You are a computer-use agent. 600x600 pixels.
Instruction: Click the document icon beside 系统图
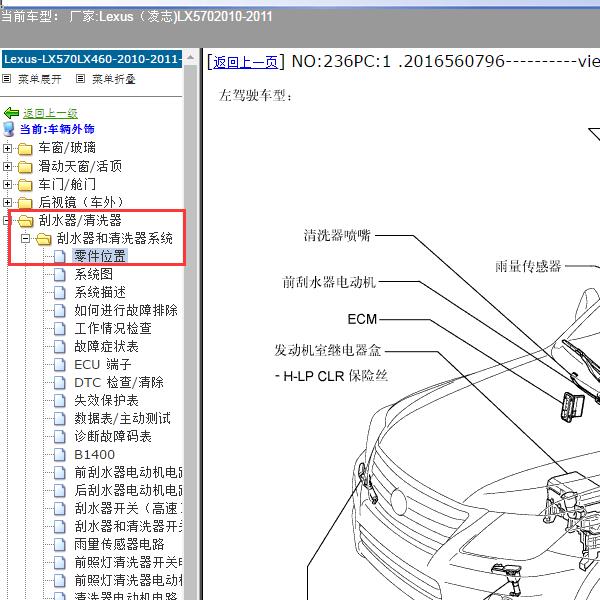60,274
